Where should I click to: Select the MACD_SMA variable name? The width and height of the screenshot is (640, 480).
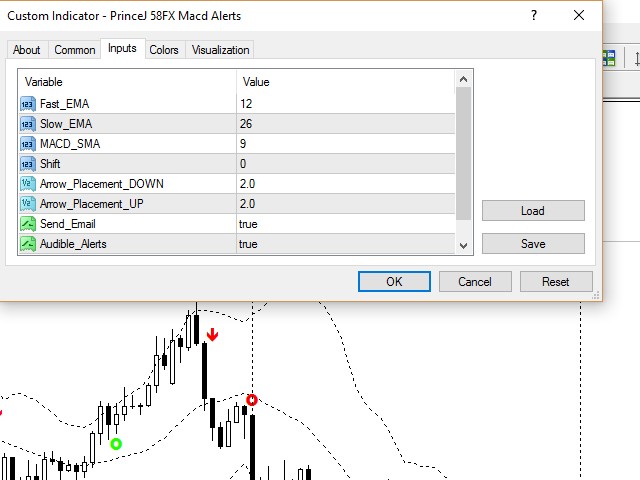click(70, 144)
